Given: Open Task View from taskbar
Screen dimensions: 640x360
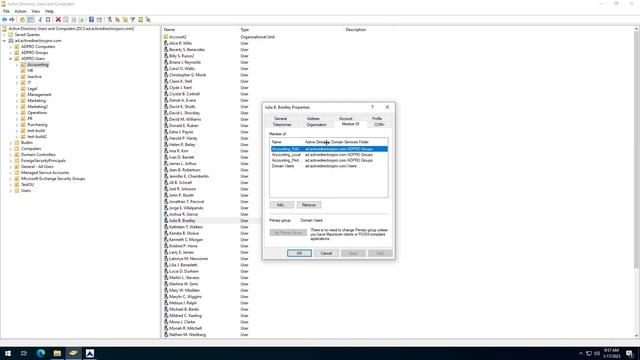Looking at the screenshot, I should 24,353.
